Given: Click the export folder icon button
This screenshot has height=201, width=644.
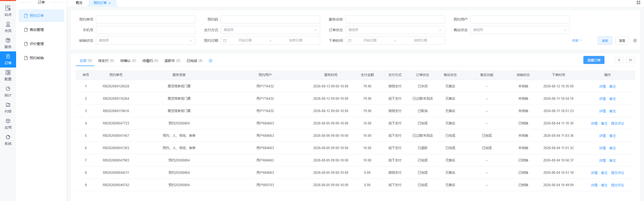Looking at the screenshot, I should pos(631,60).
